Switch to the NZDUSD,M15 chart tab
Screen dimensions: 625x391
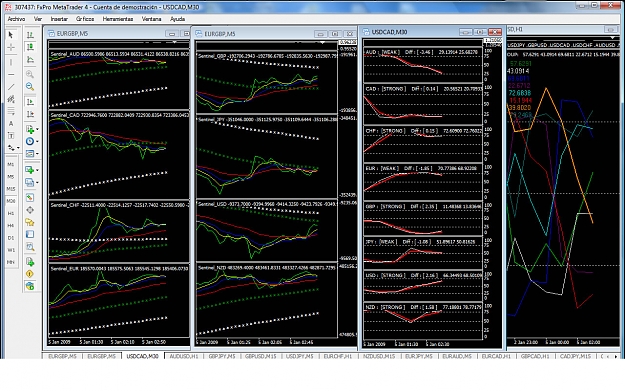click(x=379, y=356)
